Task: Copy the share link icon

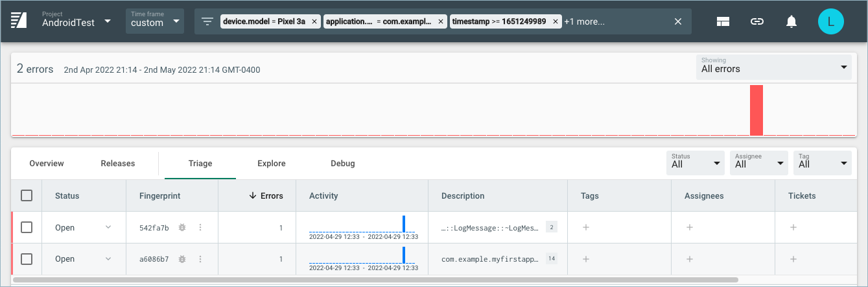Action: point(757,21)
